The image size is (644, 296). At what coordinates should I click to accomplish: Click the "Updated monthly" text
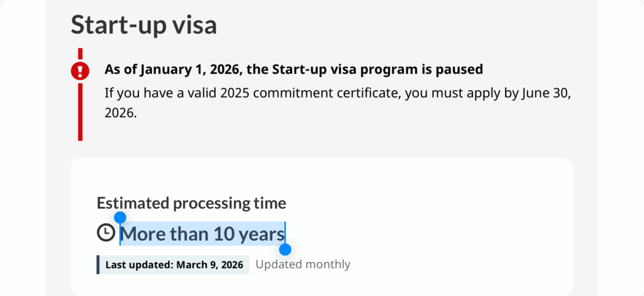[x=303, y=264]
